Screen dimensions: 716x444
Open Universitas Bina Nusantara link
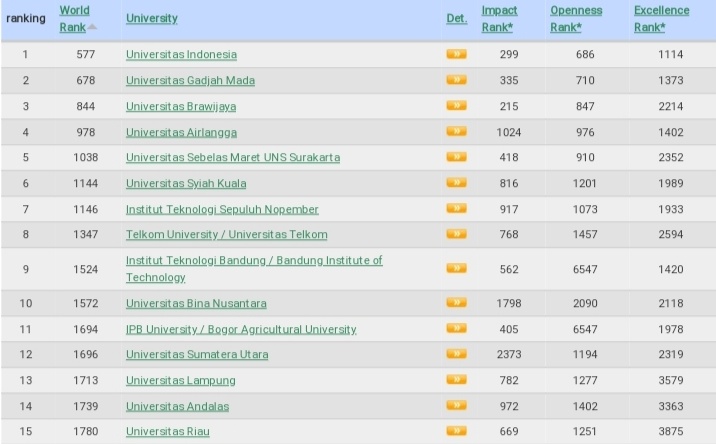click(196, 303)
